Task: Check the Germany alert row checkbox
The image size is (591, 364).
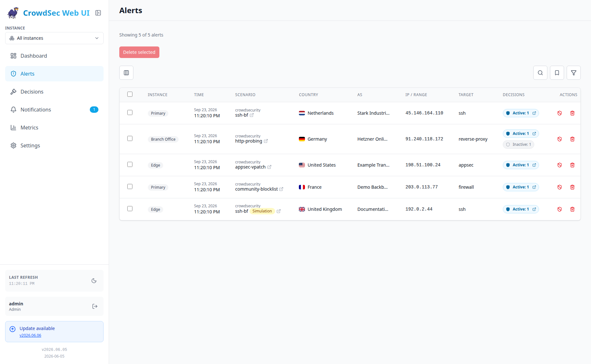Action: coord(130,138)
